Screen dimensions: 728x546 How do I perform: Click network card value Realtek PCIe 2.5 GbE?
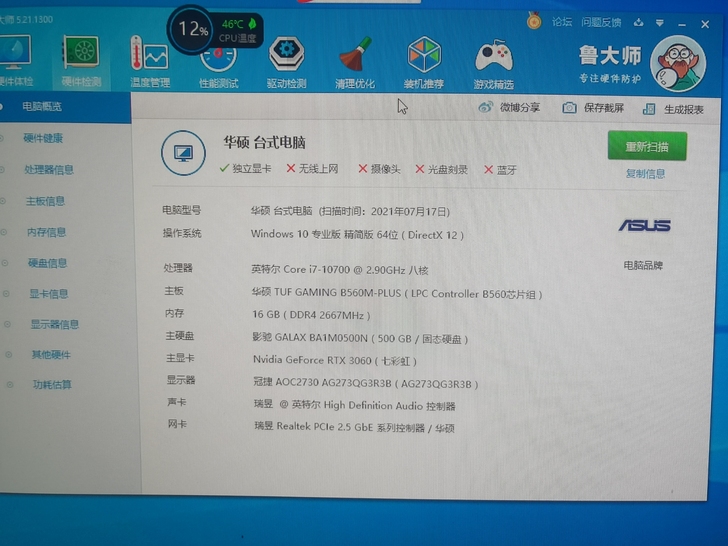point(354,427)
